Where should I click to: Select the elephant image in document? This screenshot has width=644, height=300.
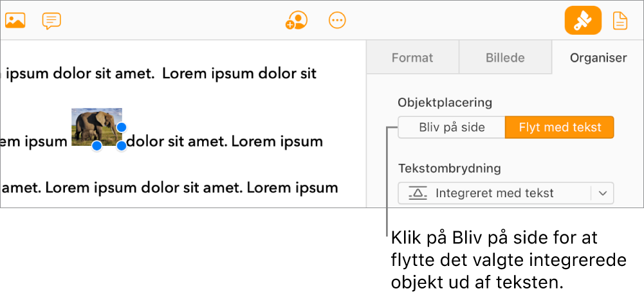click(97, 127)
